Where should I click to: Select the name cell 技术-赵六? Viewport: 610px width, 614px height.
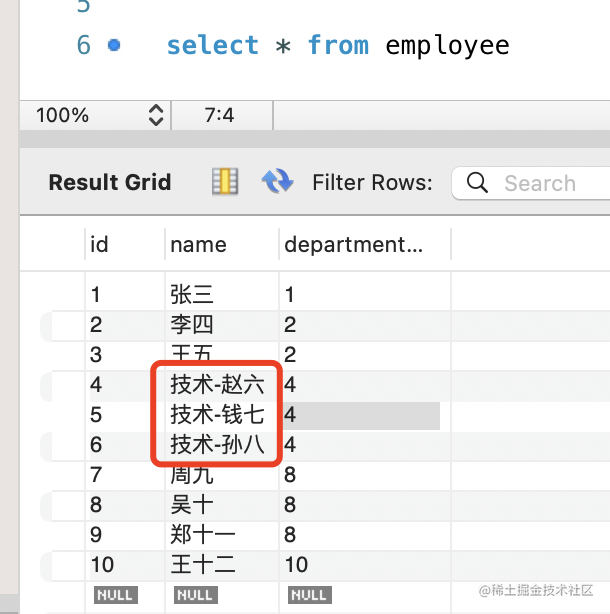pos(217,385)
